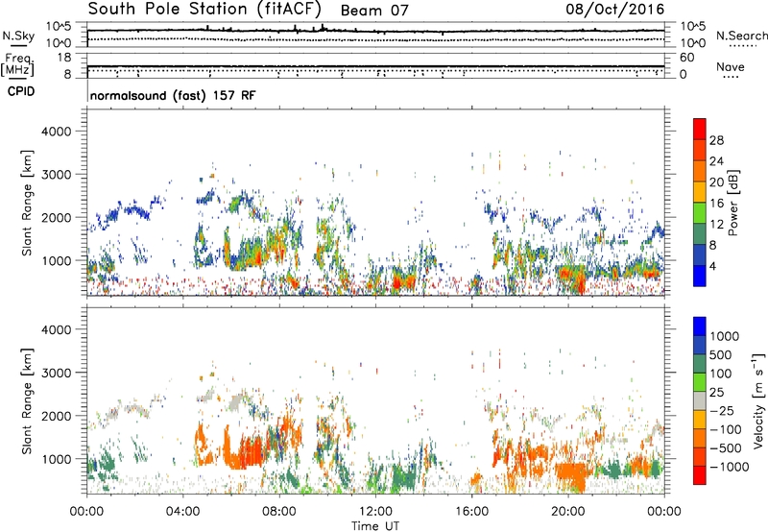Click the 'Time UT' axis label
Screen dimensions: 768x532
point(375,526)
